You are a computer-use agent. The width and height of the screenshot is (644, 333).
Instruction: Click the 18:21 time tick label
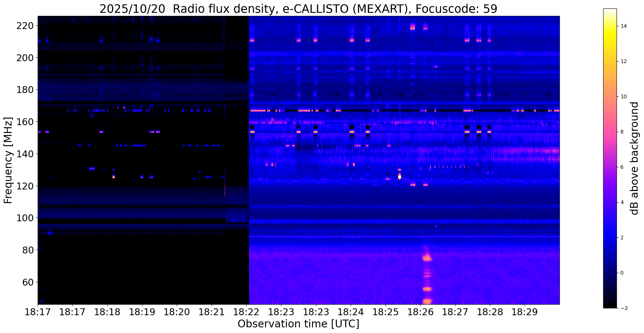click(212, 312)
